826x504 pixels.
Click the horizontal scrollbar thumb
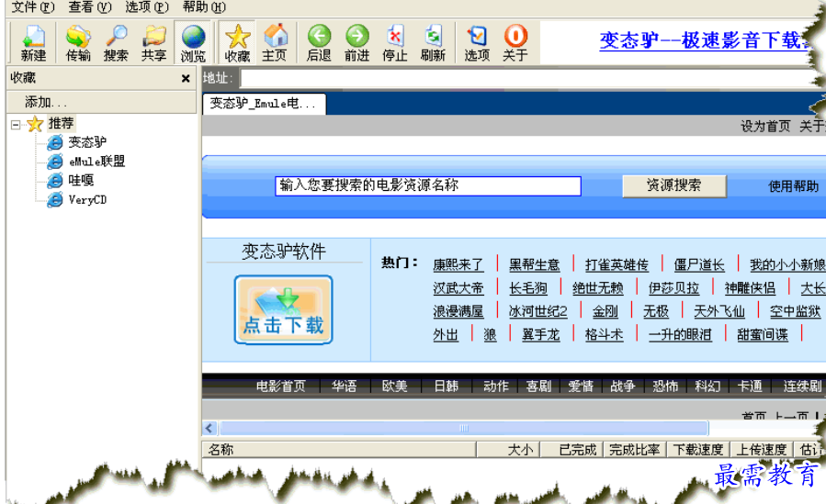pos(464,428)
